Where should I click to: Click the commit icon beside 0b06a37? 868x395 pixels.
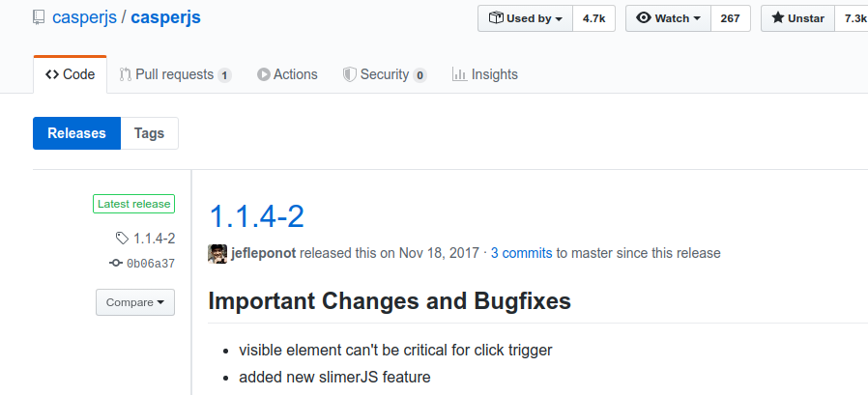click(x=116, y=264)
